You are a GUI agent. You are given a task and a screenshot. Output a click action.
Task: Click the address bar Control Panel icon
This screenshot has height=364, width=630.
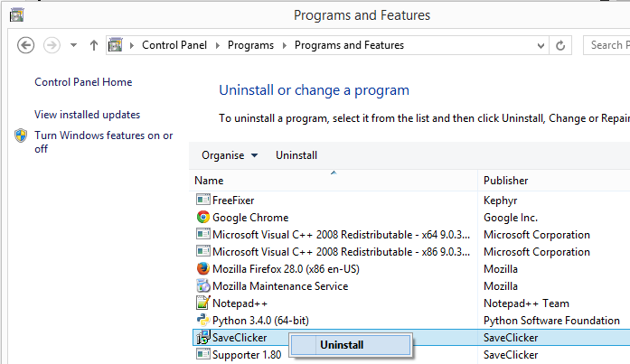tap(116, 45)
